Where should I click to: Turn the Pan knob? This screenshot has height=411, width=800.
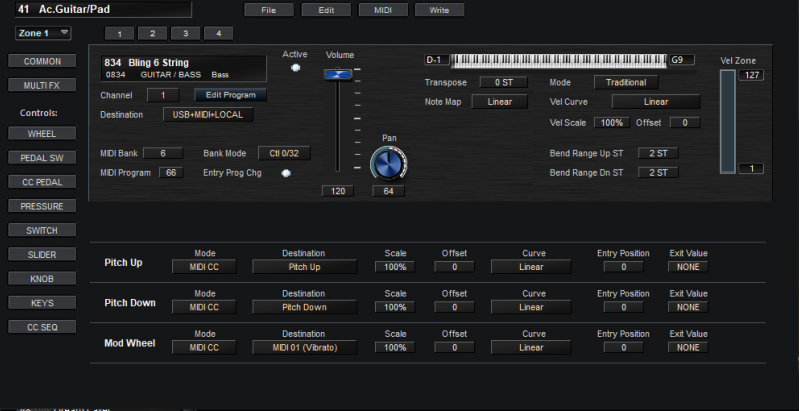[388, 163]
